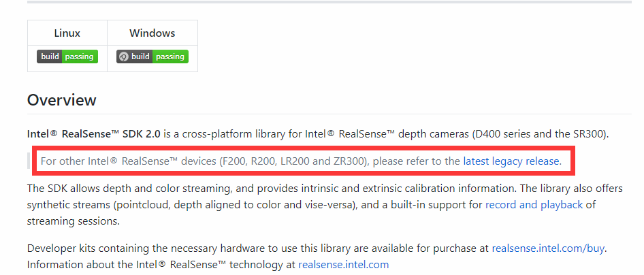This screenshot has height=275, width=644.
Task: Click the green "passing" label under Windows
Action: click(x=170, y=56)
